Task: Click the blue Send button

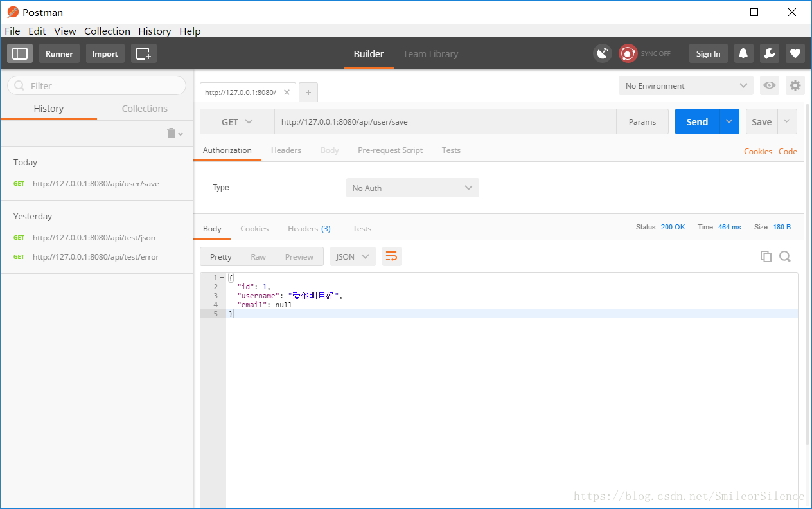Action: (x=697, y=121)
